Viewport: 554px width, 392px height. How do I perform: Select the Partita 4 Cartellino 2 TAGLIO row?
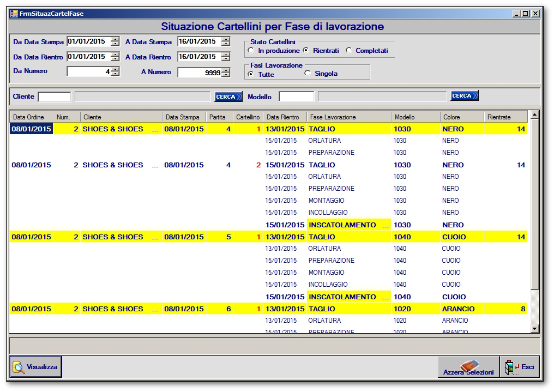tap(268, 165)
